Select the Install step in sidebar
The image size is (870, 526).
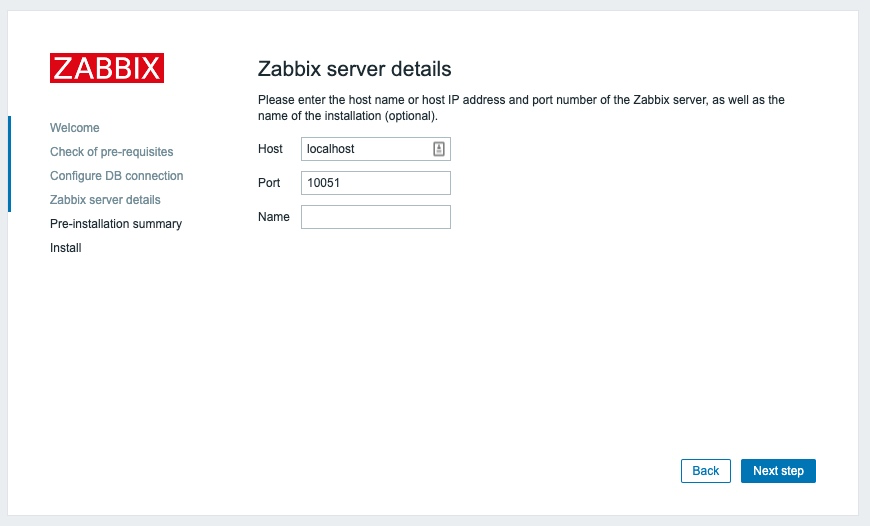pyautogui.click(x=66, y=248)
